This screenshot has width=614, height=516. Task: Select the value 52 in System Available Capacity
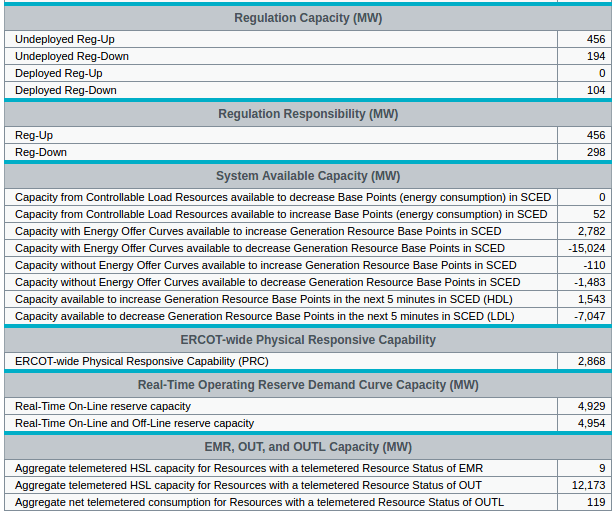(x=599, y=215)
